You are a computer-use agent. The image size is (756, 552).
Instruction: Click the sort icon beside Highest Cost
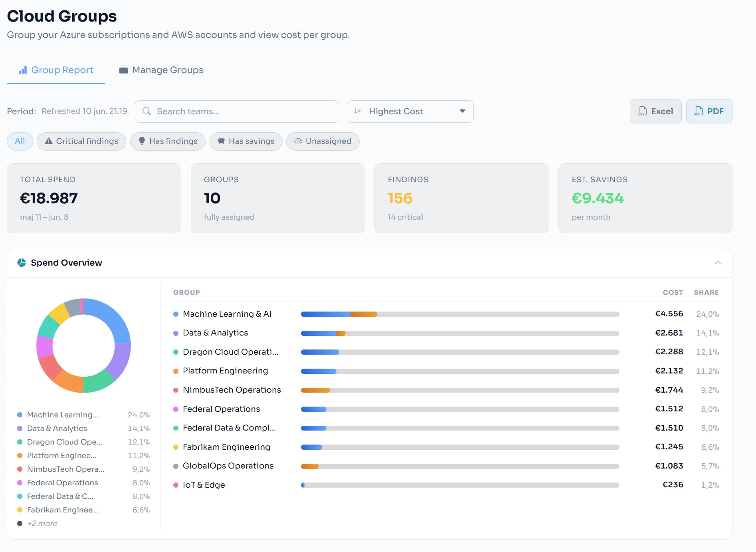click(x=358, y=111)
